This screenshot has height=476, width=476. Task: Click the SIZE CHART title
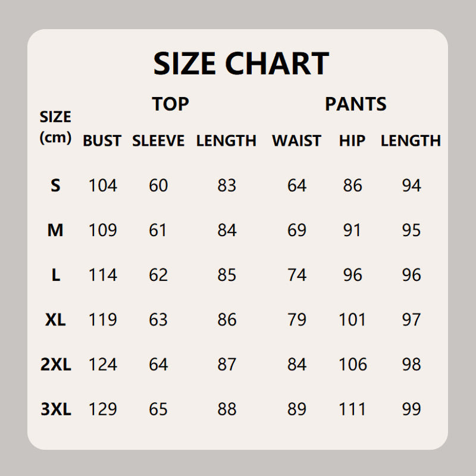(241, 64)
